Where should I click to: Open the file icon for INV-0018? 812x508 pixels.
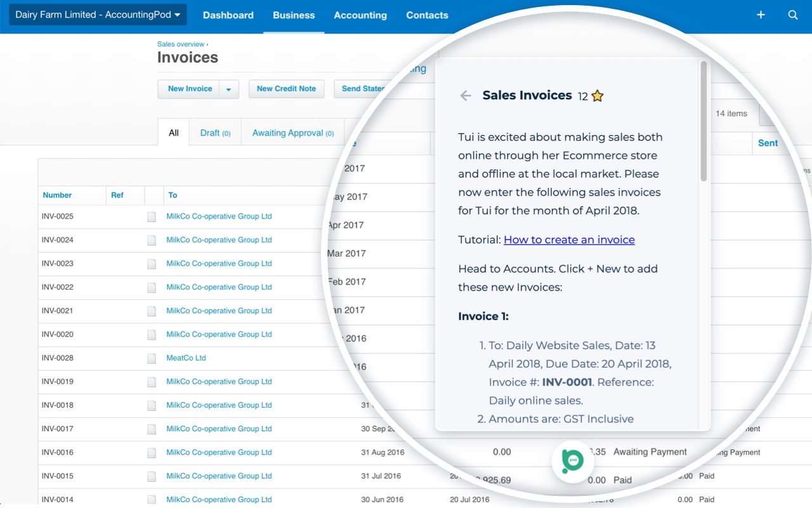point(152,405)
